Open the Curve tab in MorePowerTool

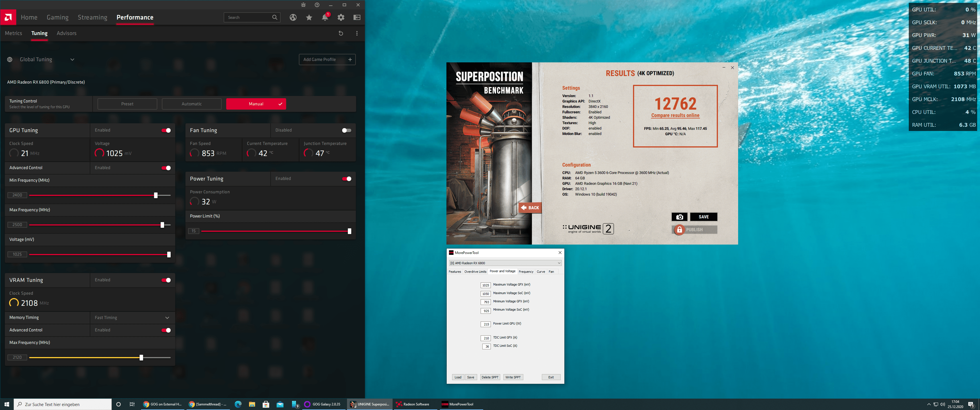pyautogui.click(x=541, y=272)
